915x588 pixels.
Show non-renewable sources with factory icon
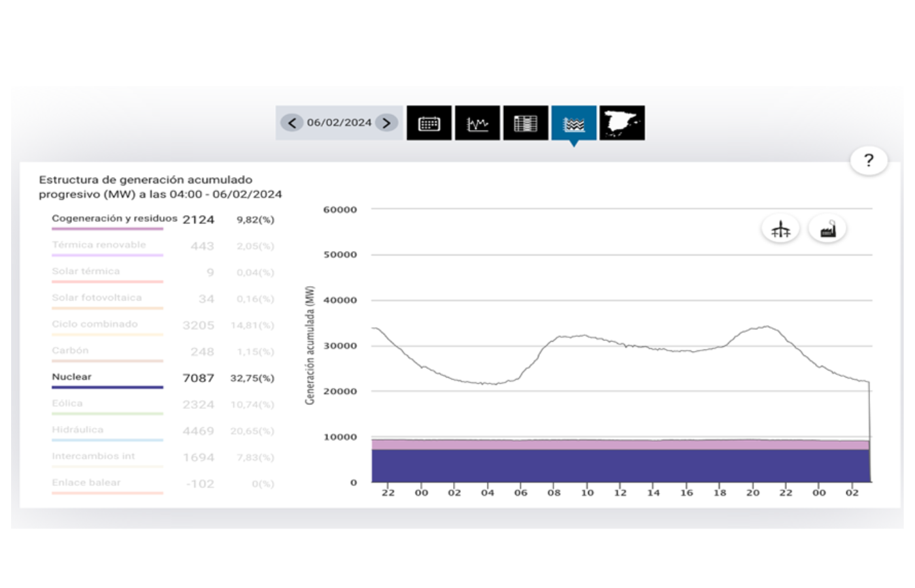(828, 229)
